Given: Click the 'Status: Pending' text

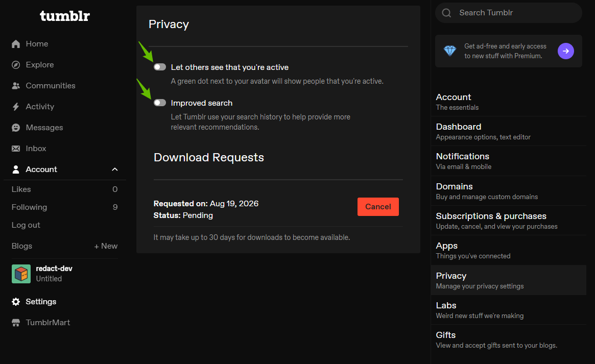Looking at the screenshot, I should point(183,215).
